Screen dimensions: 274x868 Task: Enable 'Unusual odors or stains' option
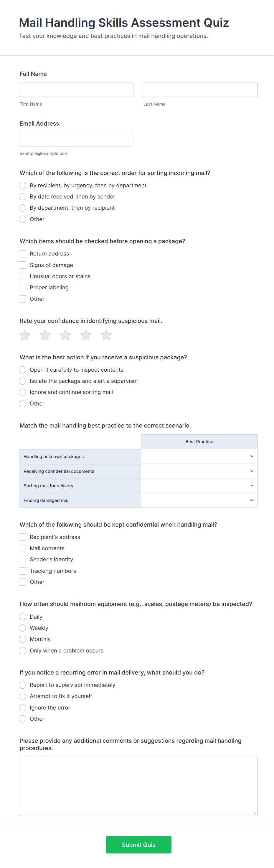23,276
